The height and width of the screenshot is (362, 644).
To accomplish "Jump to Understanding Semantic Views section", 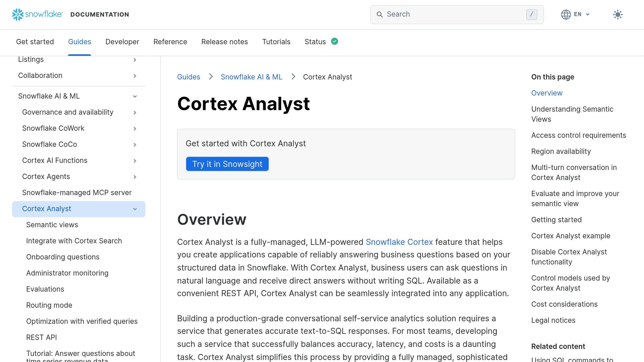I will [572, 114].
